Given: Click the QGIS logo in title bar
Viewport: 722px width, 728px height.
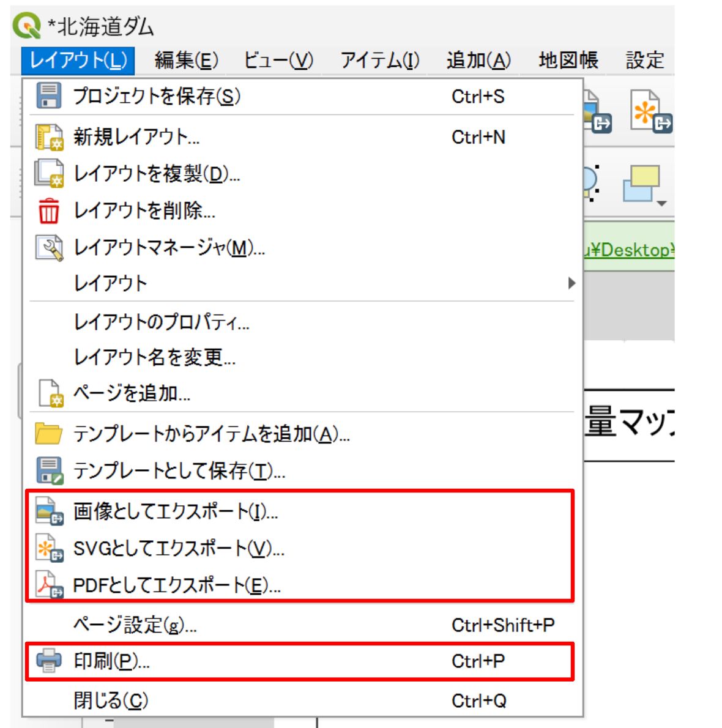Looking at the screenshot, I should tap(26, 25).
